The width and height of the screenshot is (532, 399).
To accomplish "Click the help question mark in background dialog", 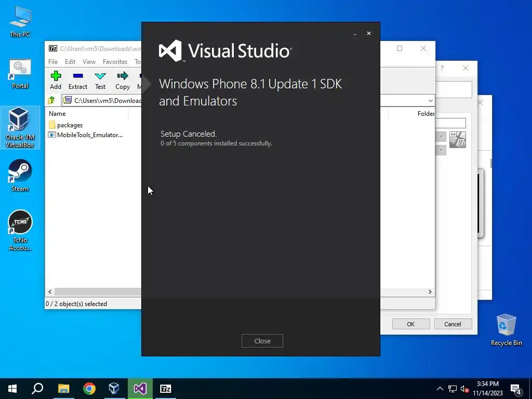I will click(x=442, y=68).
